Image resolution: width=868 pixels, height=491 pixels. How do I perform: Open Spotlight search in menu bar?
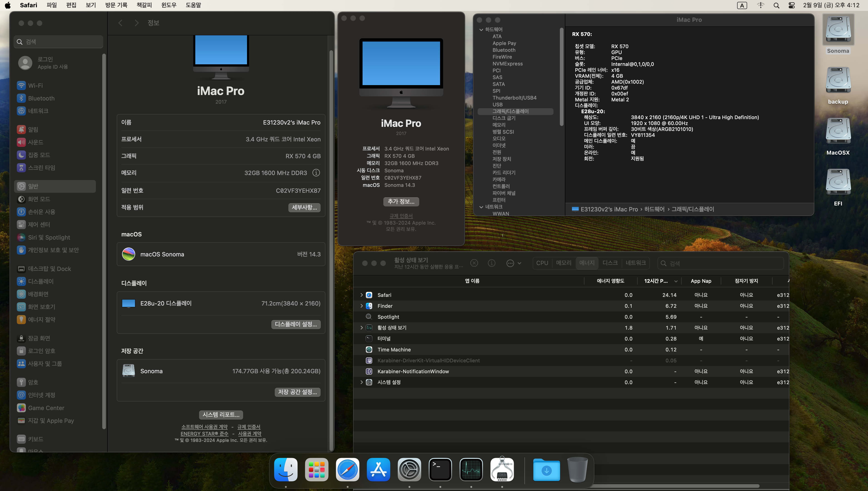(776, 5)
